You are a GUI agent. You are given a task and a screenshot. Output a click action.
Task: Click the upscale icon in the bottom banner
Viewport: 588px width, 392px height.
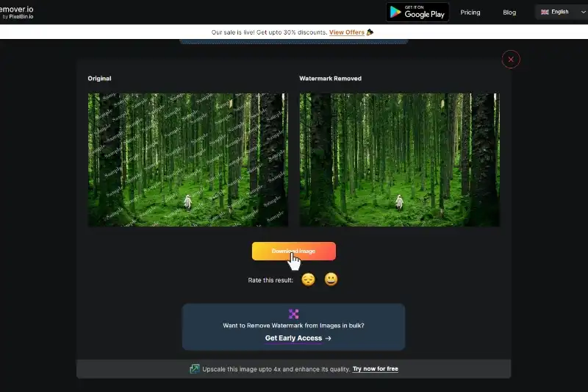pos(194,368)
